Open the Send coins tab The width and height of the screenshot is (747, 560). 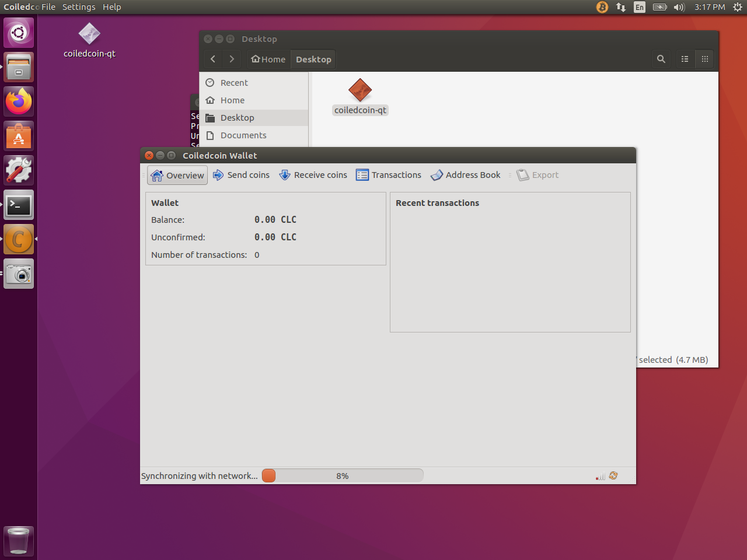pyautogui.click(x=241, y=175)
